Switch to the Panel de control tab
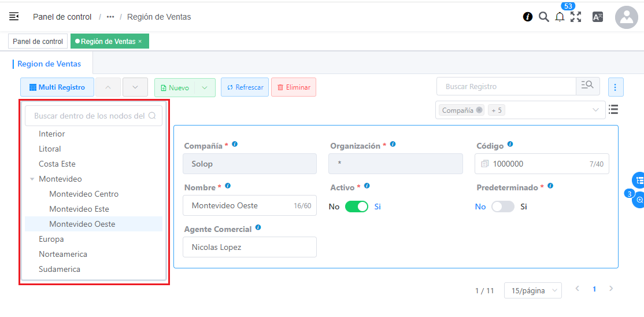 38,42
